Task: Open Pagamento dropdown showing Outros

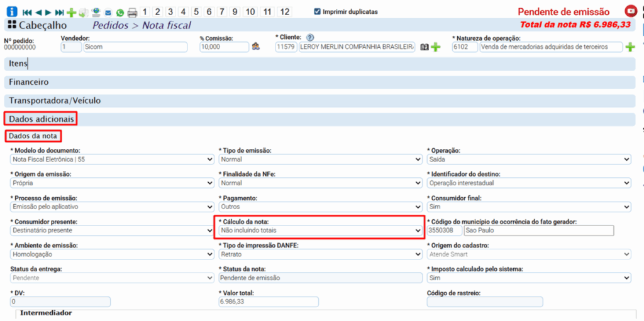Action: tap(320, 207)
